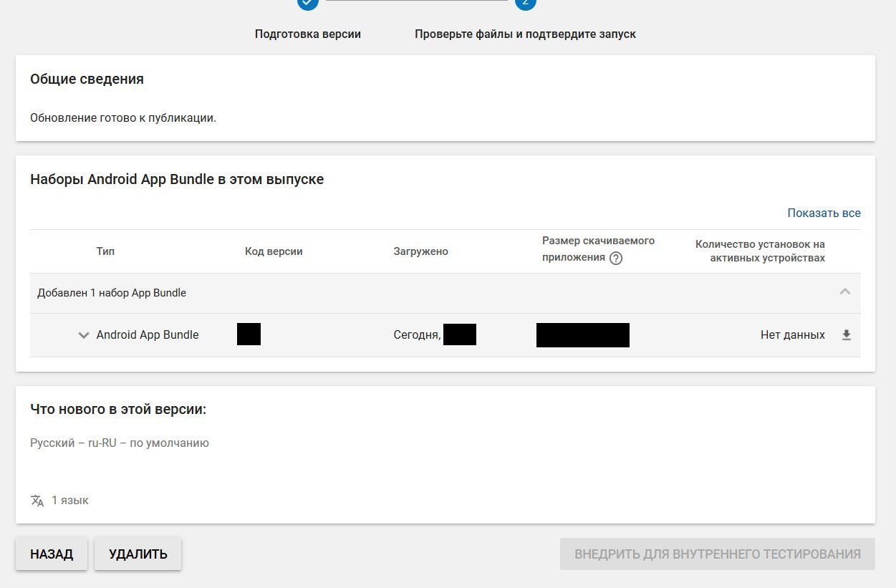This screenshot has height=588, width=896.
Task: Click 'Добавлен 1 набор App Bundle' text
Action: [112, 293]
